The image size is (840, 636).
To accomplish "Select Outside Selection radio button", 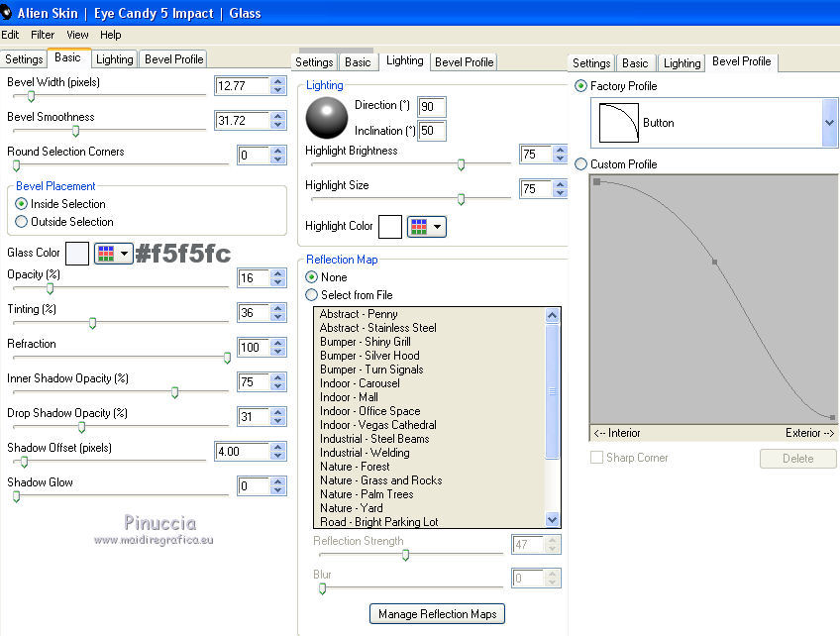I will point(22,222).
